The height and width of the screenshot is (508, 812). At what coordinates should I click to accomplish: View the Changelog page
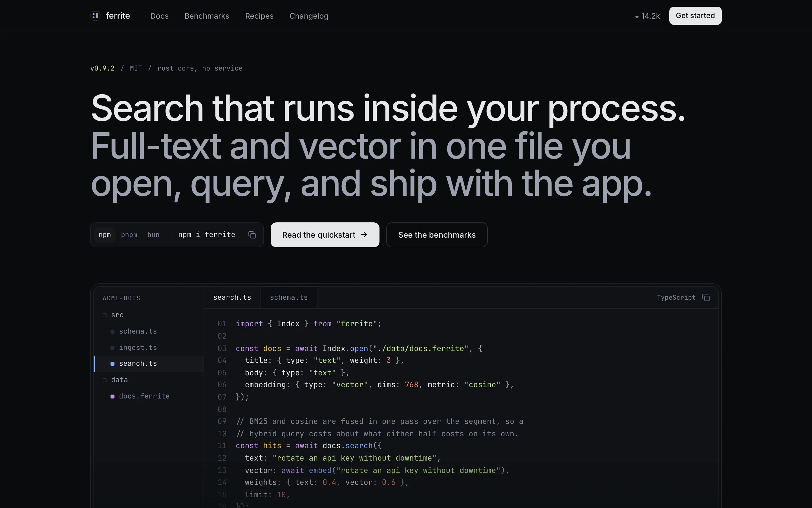click(x=309, y=16)
